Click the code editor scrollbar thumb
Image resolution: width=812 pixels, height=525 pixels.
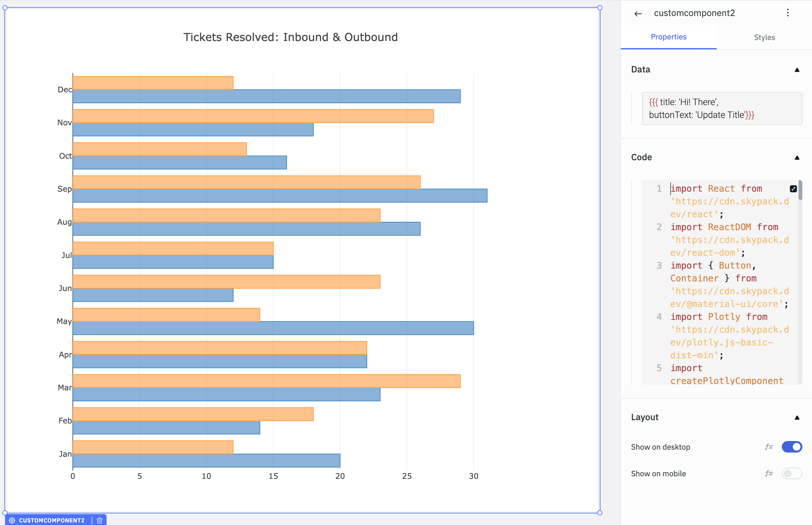tap(800, 190)
